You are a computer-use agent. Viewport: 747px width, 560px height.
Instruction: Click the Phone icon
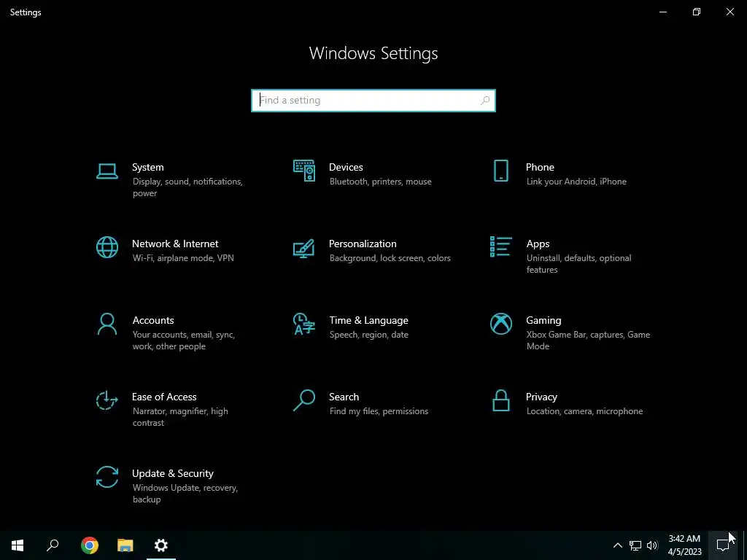click(x=500, y=171)
